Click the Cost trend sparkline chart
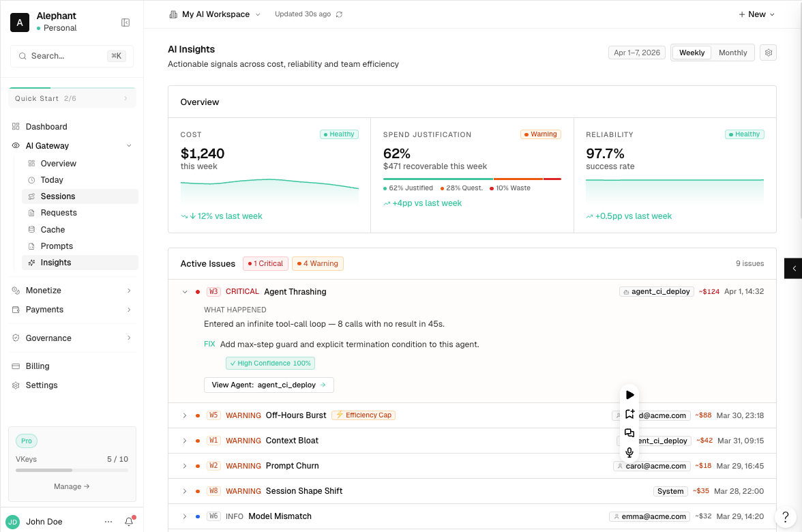This screenshot has height=532, width=802. click(269, 191)
